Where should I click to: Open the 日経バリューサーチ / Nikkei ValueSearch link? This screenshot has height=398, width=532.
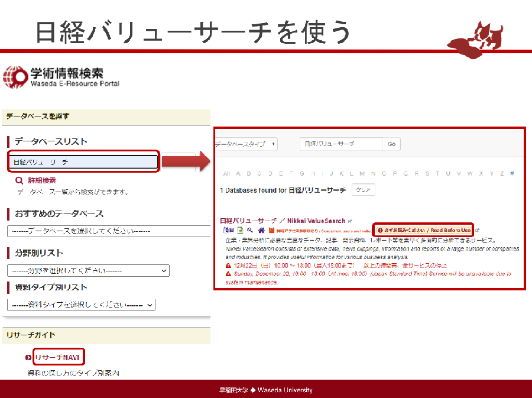coord(283,221)
